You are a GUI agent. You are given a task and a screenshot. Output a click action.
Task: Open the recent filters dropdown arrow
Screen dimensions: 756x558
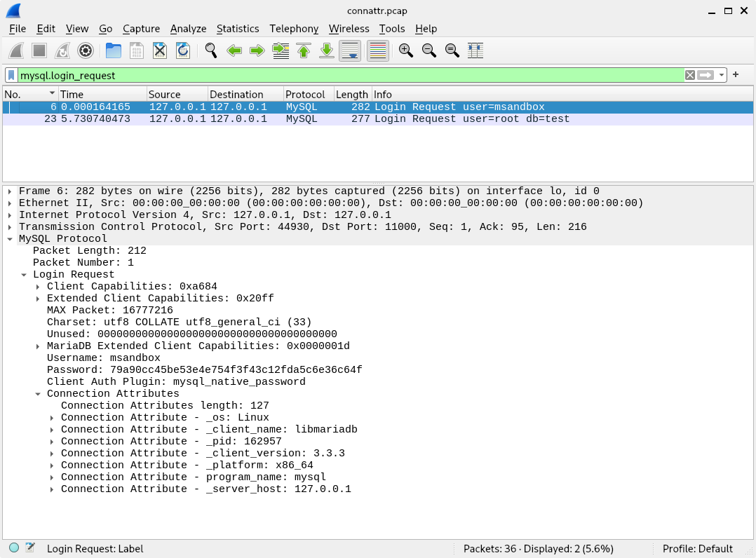(721, 75)
